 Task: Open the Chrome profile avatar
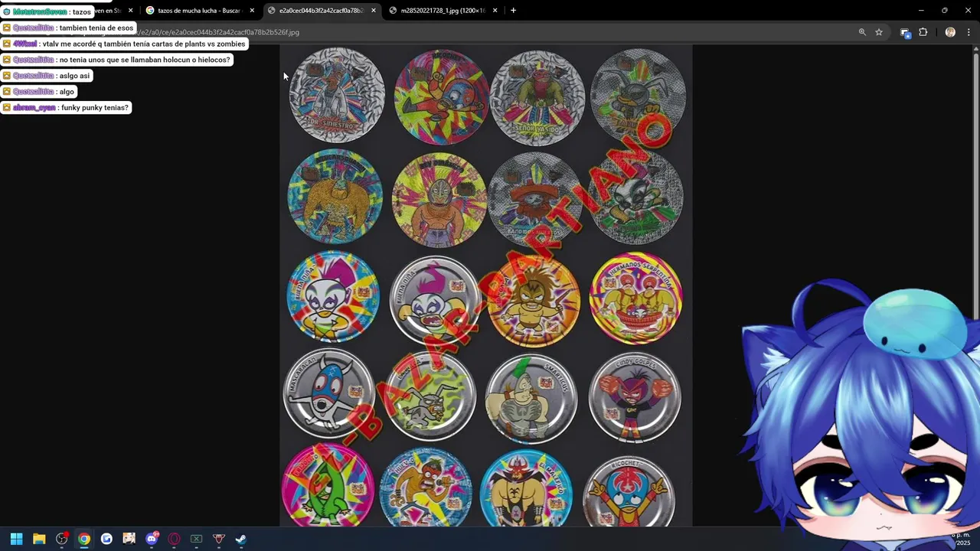tap(950, 32)
